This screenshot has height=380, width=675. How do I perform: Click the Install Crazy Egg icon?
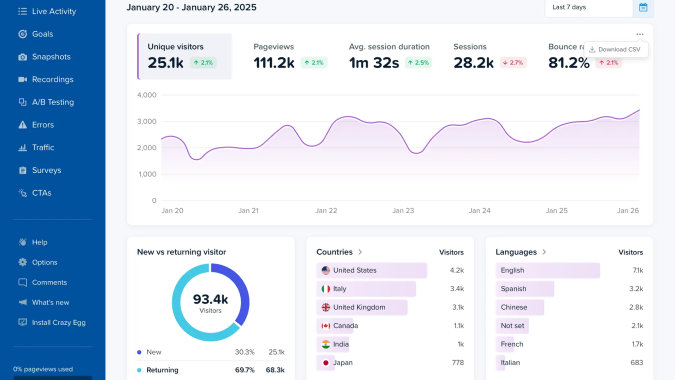22,322
